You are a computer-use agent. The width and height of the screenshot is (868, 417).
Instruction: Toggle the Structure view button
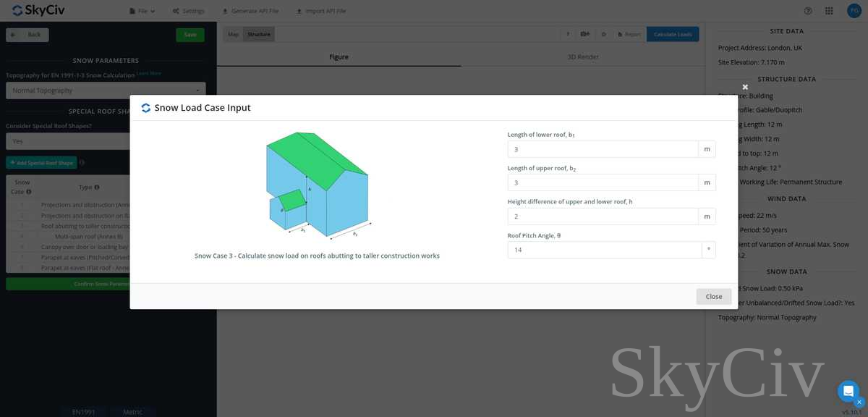259,34
